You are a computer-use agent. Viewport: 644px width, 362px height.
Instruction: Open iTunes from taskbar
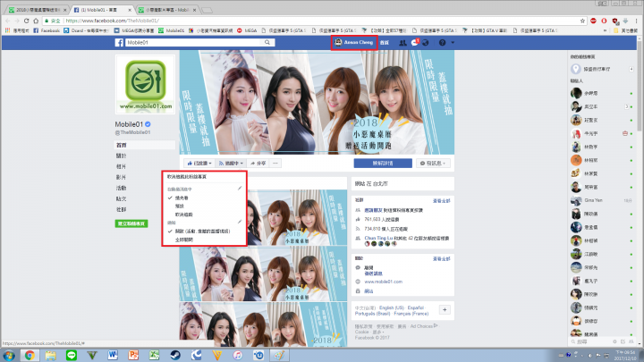tap(238, 355)
